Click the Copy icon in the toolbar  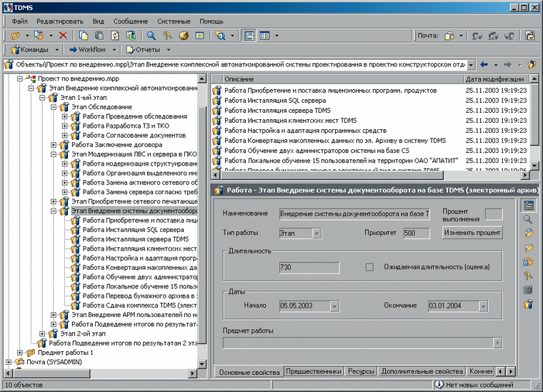tap(84, 35)
